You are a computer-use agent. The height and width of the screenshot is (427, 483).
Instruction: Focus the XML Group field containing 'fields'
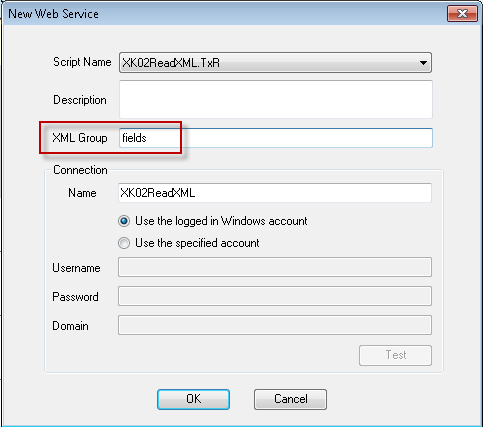pyautogui.click(x=276, y=138)
